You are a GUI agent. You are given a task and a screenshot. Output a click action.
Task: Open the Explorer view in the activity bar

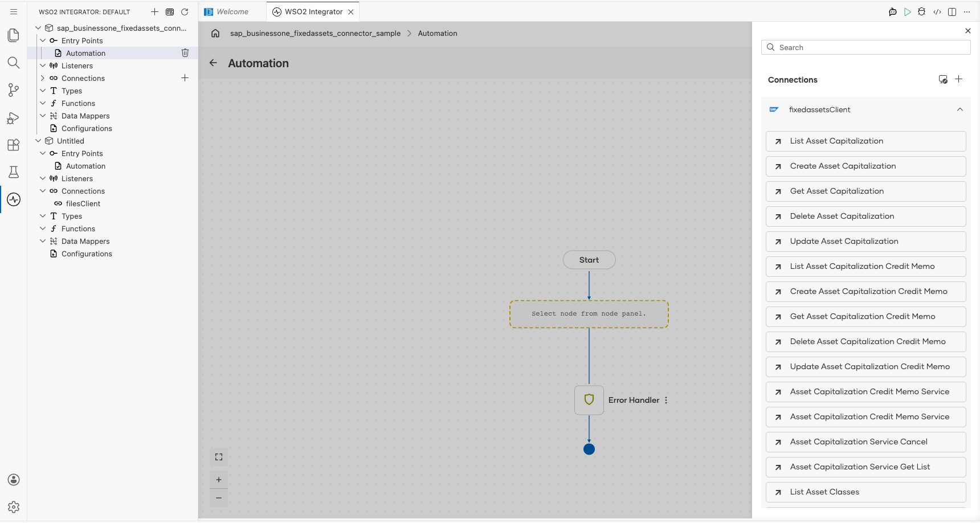click(14, 35)
